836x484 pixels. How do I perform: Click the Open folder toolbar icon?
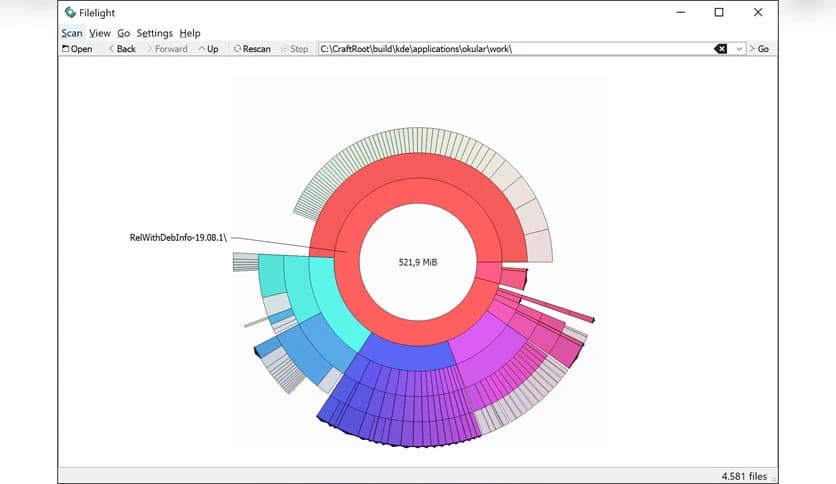coord(77,48)
